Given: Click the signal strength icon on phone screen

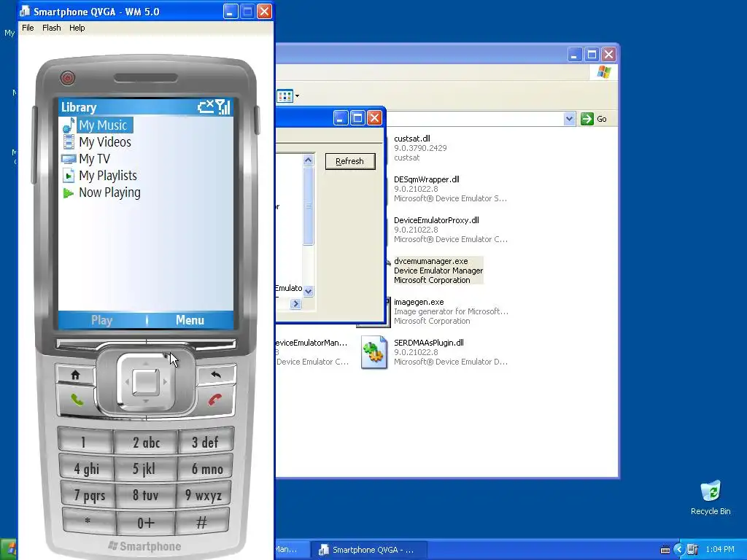Looking at the screenshot, I should pyautogui.click(x=223, y=107).
